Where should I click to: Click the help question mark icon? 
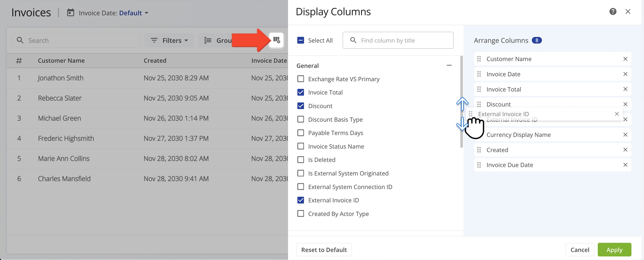pyautogui.click(x=613, y=12)
